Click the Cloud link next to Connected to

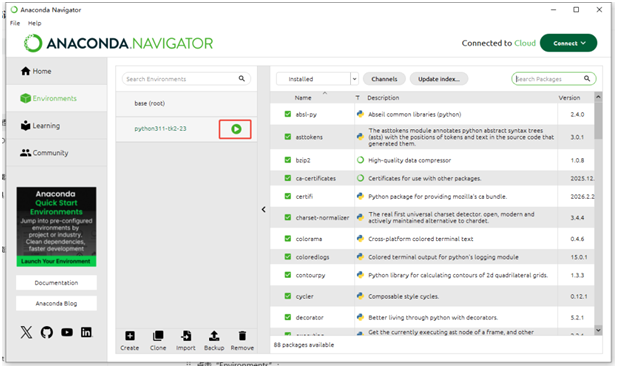[525, 43]
